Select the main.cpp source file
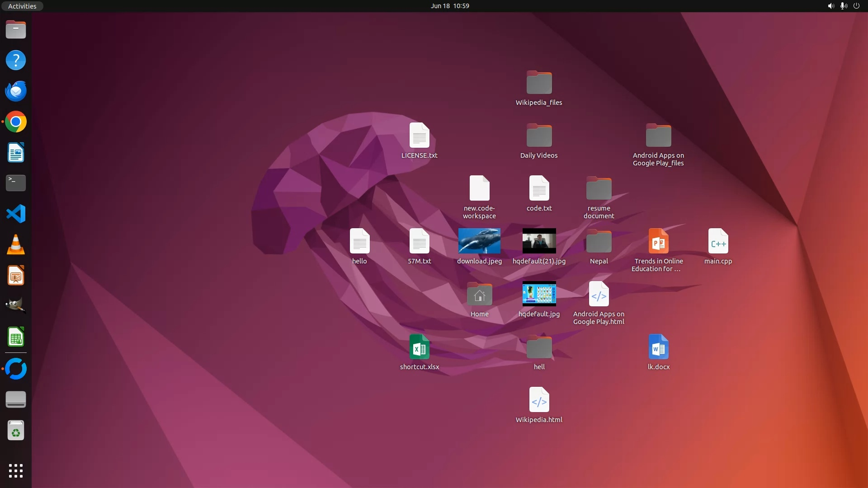The image size is (868, 488). coord(718,241)
